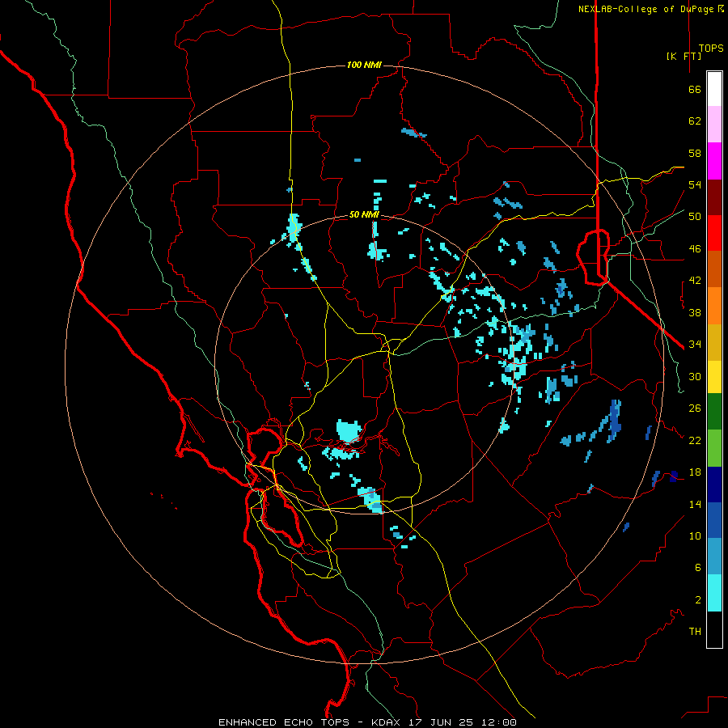This screenshot has width=728, height=728.
Task: Click the 62 legend value
Action: (695, 121)
